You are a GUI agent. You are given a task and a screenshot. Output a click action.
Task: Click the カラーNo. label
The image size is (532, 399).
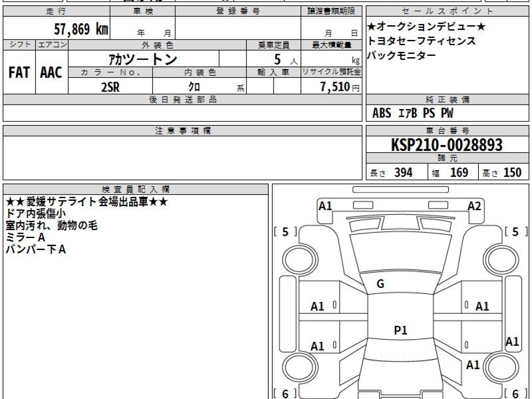pyautogui.click(x=110, y=72)
